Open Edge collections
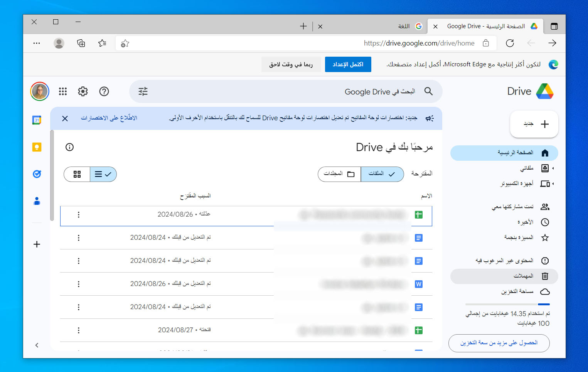 click(81, 43)
